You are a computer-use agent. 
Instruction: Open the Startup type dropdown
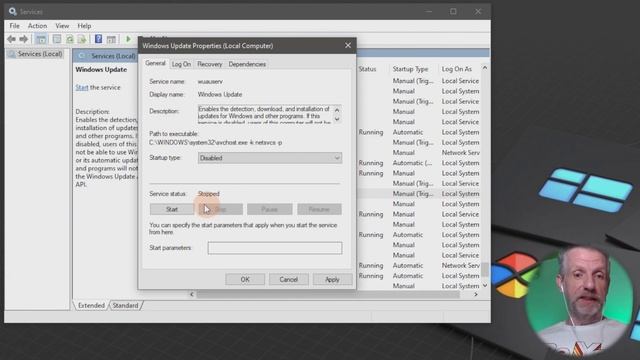[270, 158]
